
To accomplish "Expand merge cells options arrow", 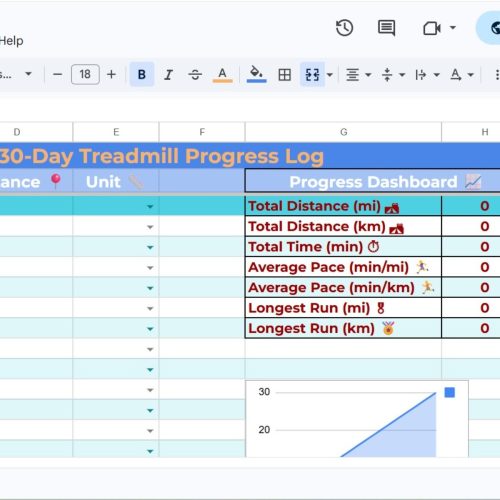I will pos(330,75).
